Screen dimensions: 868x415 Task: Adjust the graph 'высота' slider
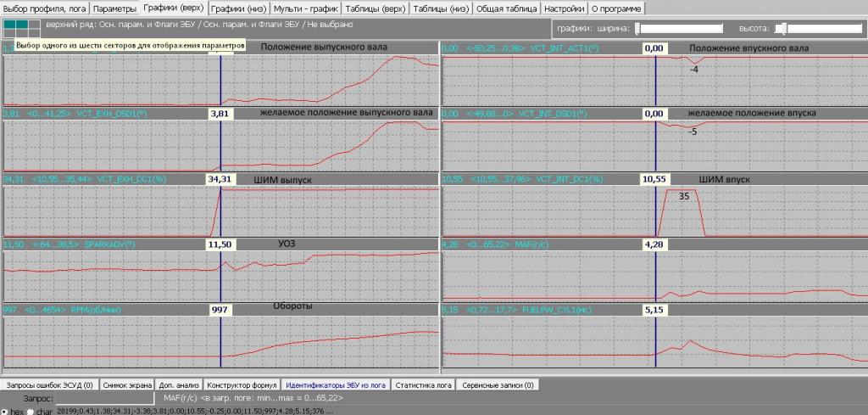click(x=820, y=28)
